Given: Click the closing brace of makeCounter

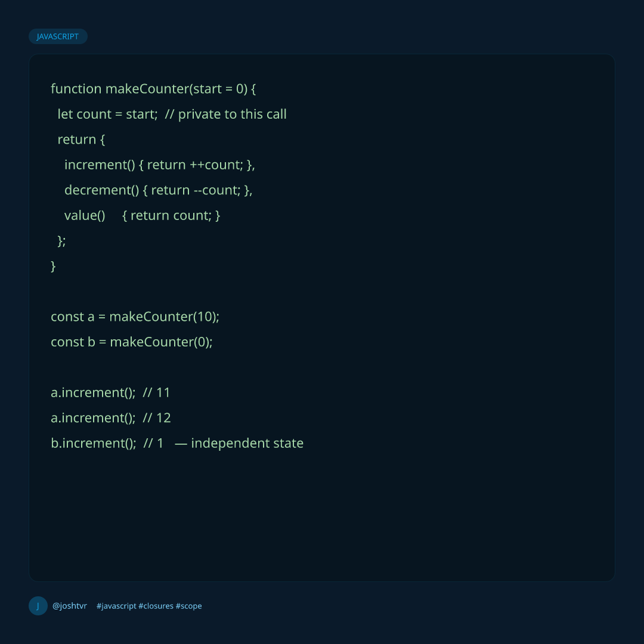Looking at the screenshot, I should pyautogui.click(x=53, y=266).
